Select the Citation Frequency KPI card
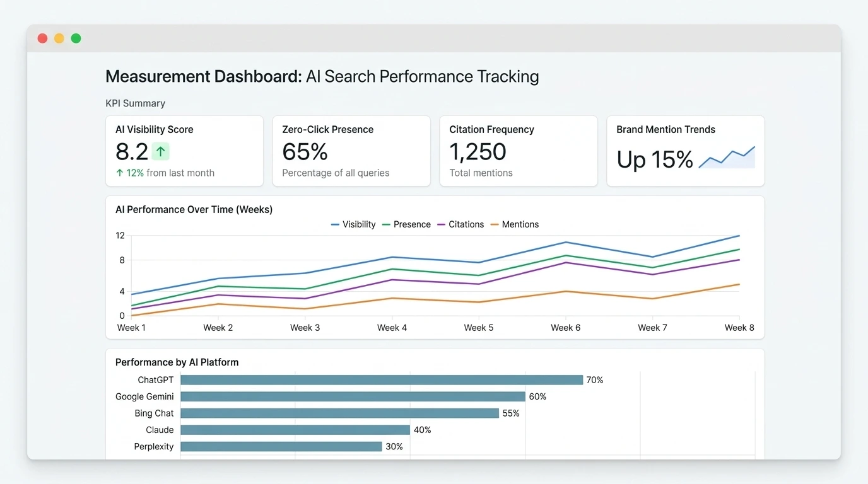 click(x=518, y=151)
